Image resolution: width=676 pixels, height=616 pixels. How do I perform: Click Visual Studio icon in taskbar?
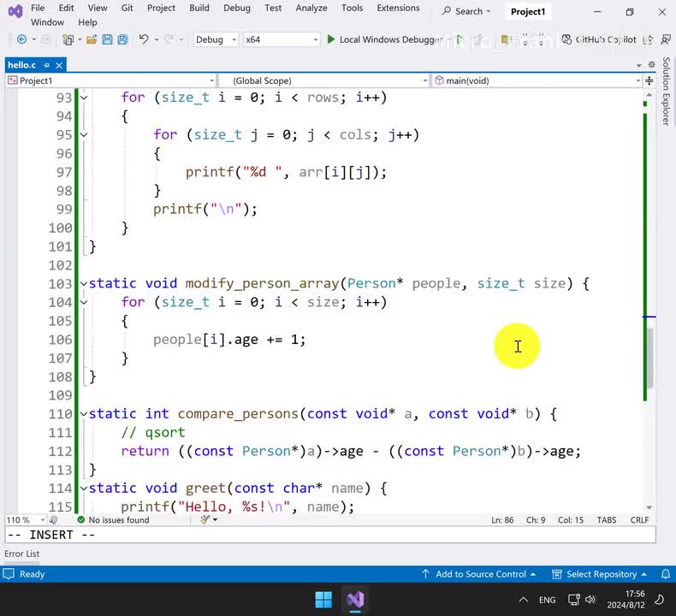(355, 600)
